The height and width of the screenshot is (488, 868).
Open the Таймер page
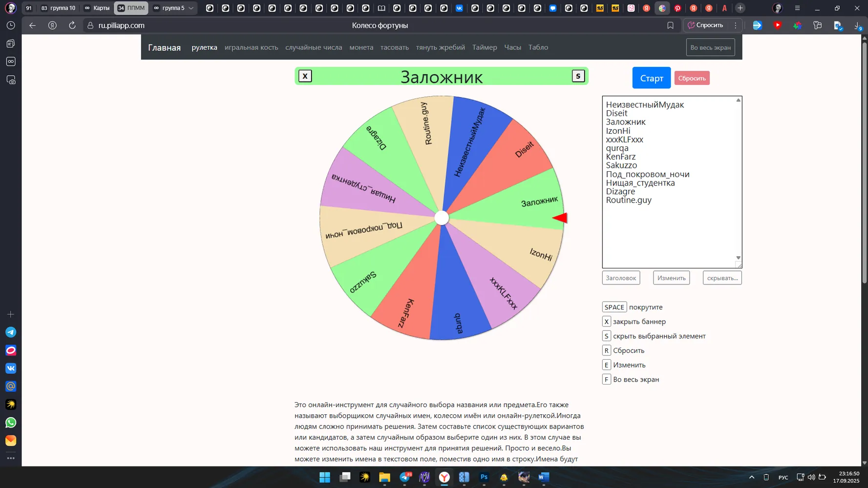(485, 47)
